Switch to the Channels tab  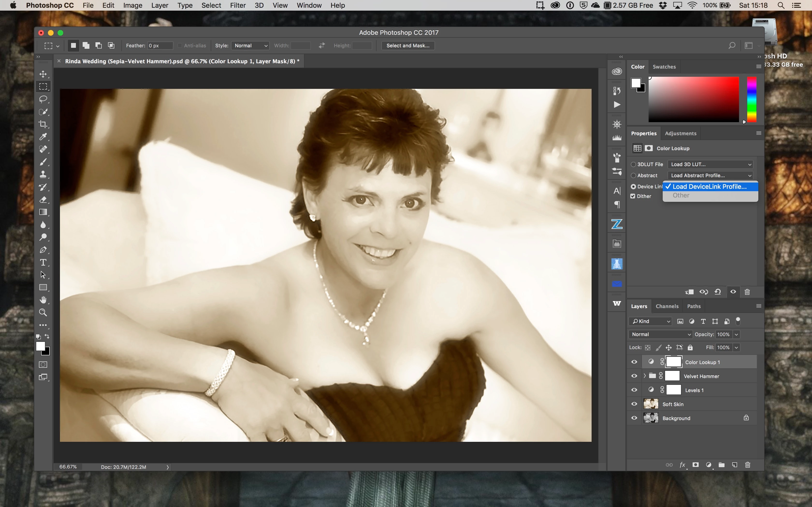667,306
